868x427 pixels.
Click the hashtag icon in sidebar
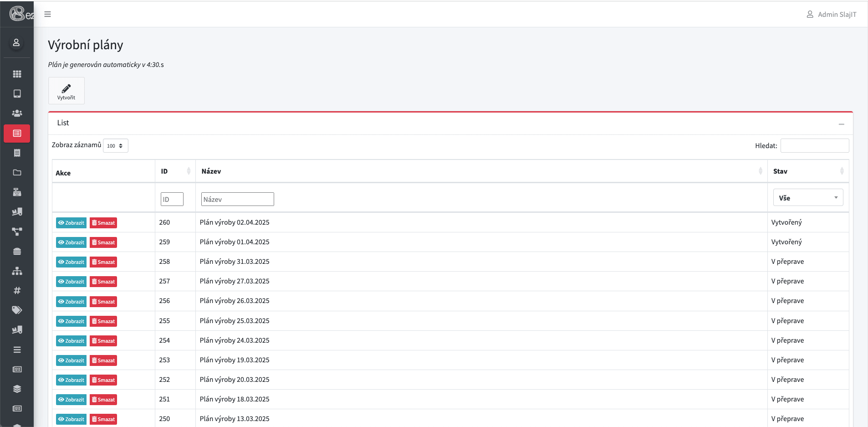tap(17, 290)
